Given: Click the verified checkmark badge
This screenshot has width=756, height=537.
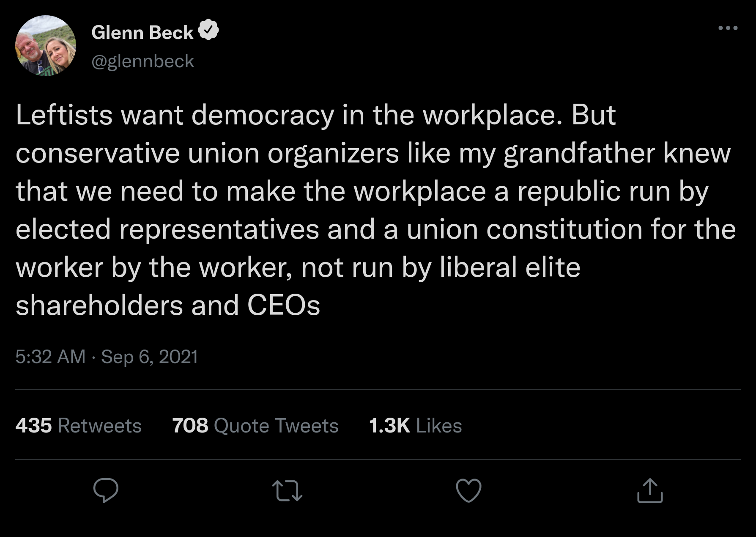Looking at the screenshot, I should click(x=208, y=30).
